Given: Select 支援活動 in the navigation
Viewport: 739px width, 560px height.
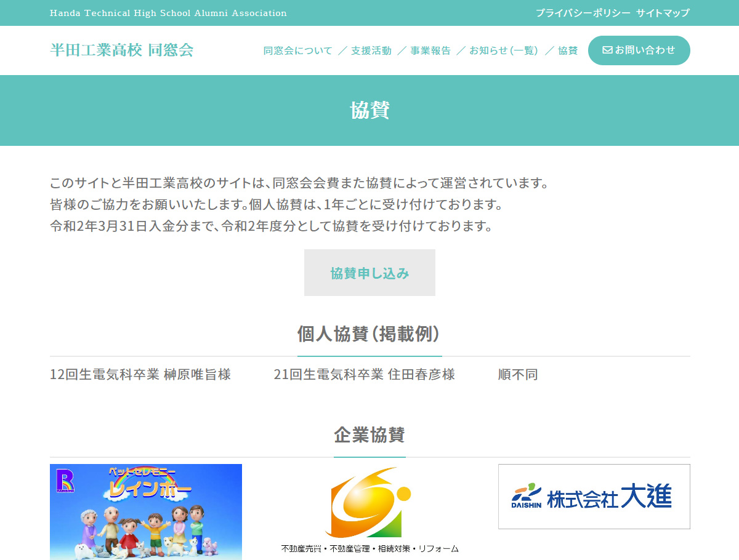Looking at the screenshot, I should point(371,50).
